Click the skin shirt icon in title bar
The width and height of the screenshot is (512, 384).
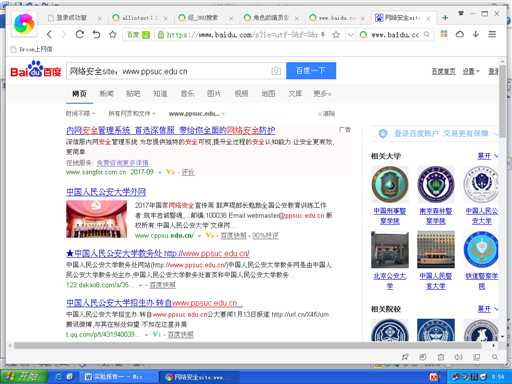461,13
